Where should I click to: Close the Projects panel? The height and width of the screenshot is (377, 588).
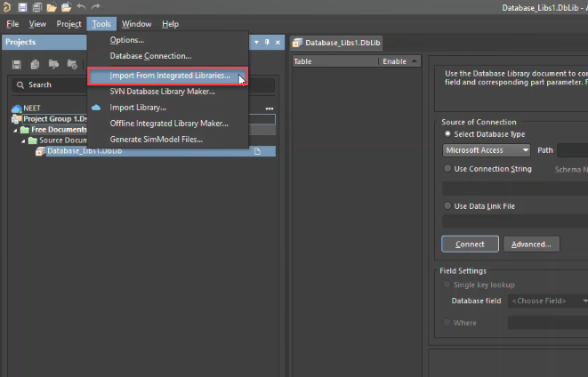[x=278, y=43]
